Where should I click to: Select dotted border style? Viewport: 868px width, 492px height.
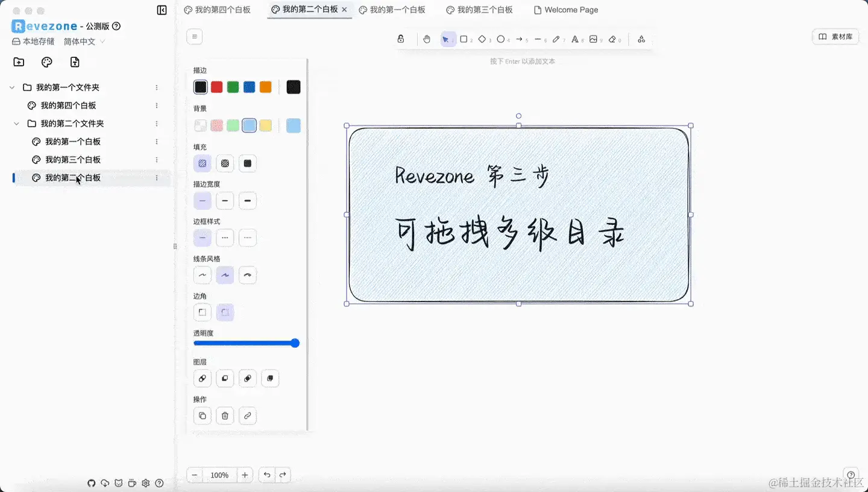(x=247, y=238)
